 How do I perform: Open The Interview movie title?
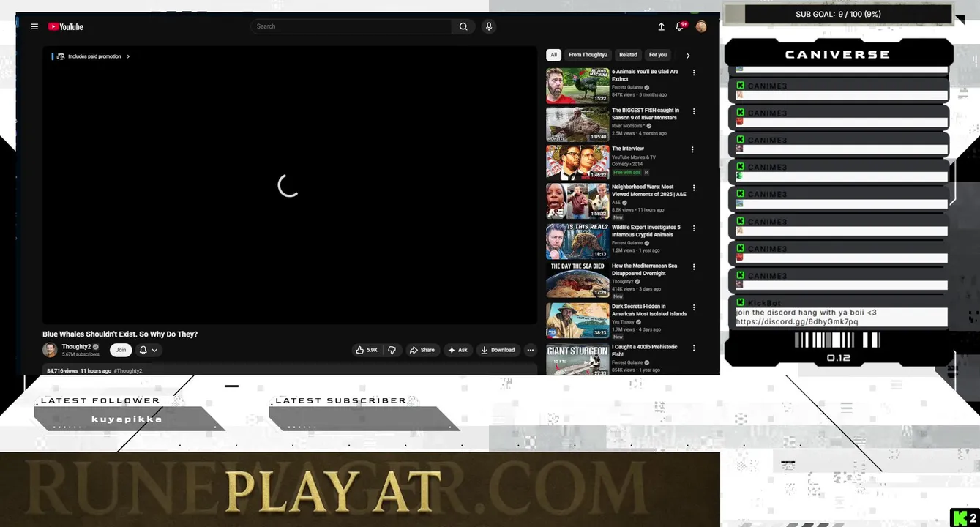628,149
